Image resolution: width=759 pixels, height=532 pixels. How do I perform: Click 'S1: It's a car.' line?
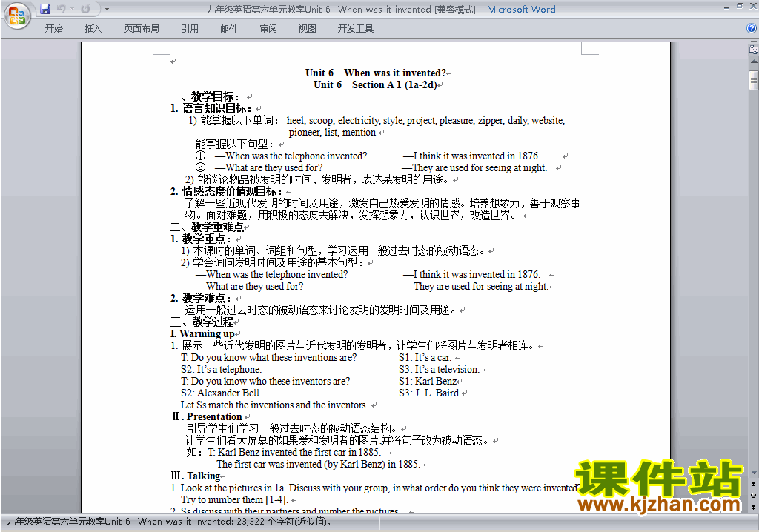click(x=425, y=357)
